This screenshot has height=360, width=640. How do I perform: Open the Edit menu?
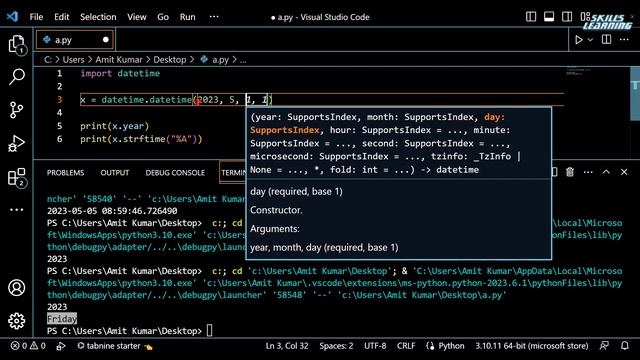[61, 17]
